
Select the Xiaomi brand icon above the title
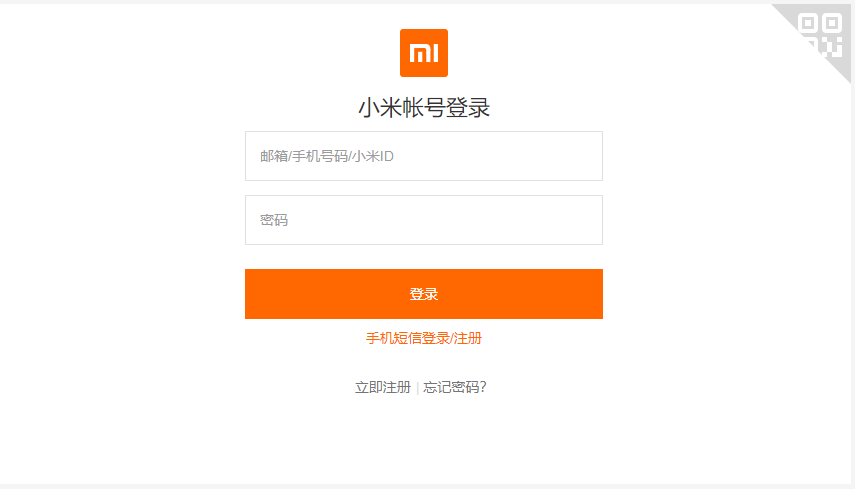pos(423,53)
